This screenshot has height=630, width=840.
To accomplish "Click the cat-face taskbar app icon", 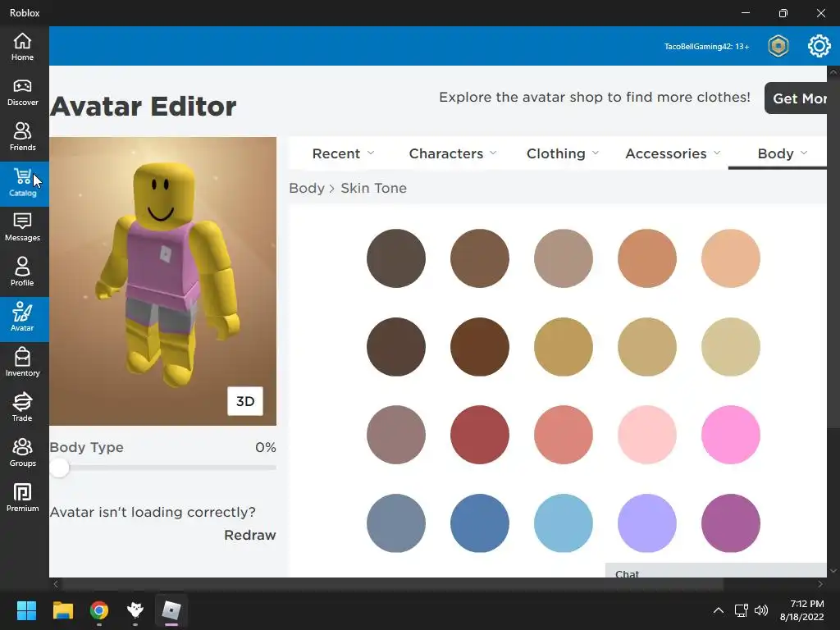I will click(x=135, y=610).
